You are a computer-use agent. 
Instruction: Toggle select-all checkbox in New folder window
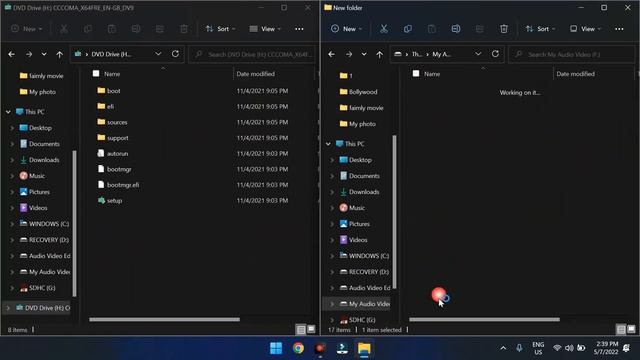coord(416,73)
